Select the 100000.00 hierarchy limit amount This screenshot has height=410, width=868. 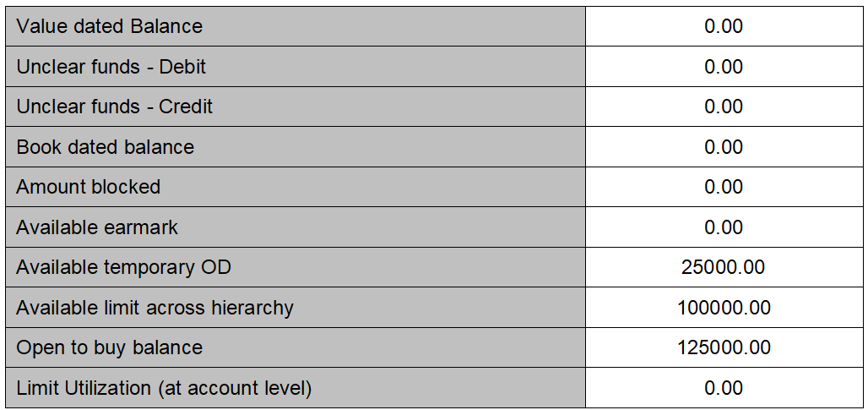point(724,308)
